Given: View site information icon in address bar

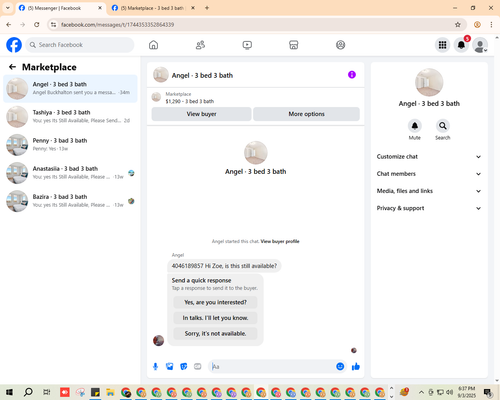Looking at the screenshot, I should (53, 25).
